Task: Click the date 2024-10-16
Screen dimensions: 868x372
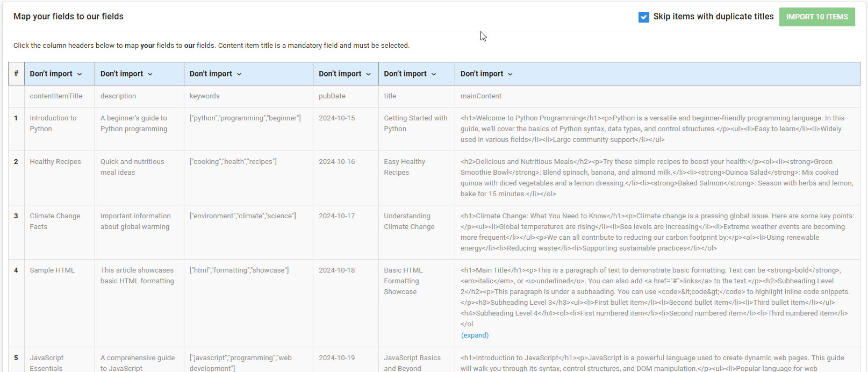Action: tap(337, 162)
